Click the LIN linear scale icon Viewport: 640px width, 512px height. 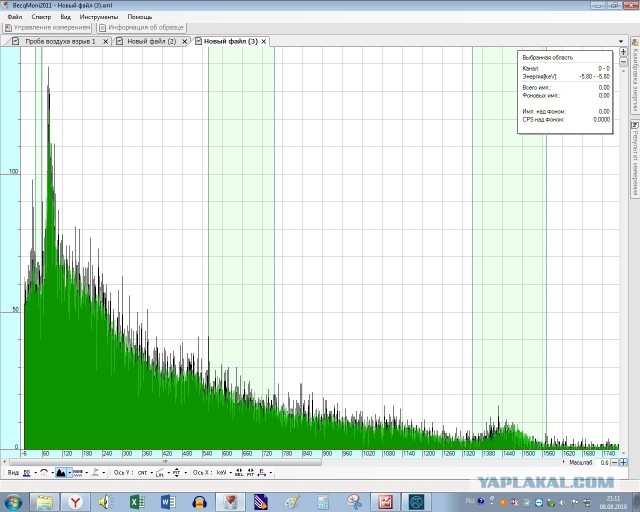(160, 473)
